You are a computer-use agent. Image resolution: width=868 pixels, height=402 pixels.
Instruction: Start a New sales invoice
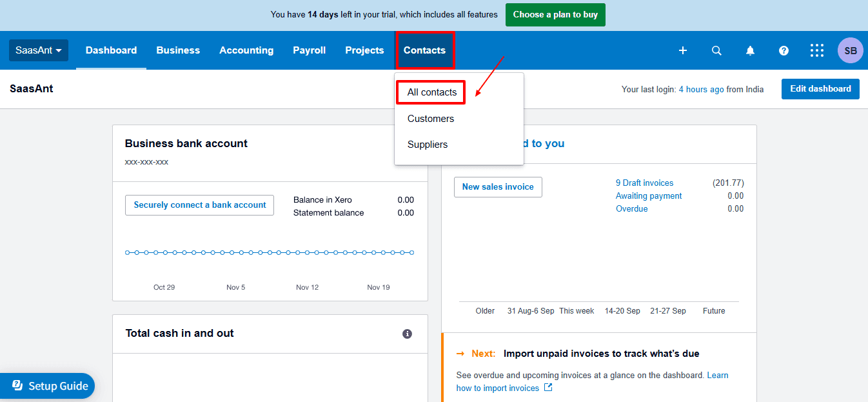[498, 186]
